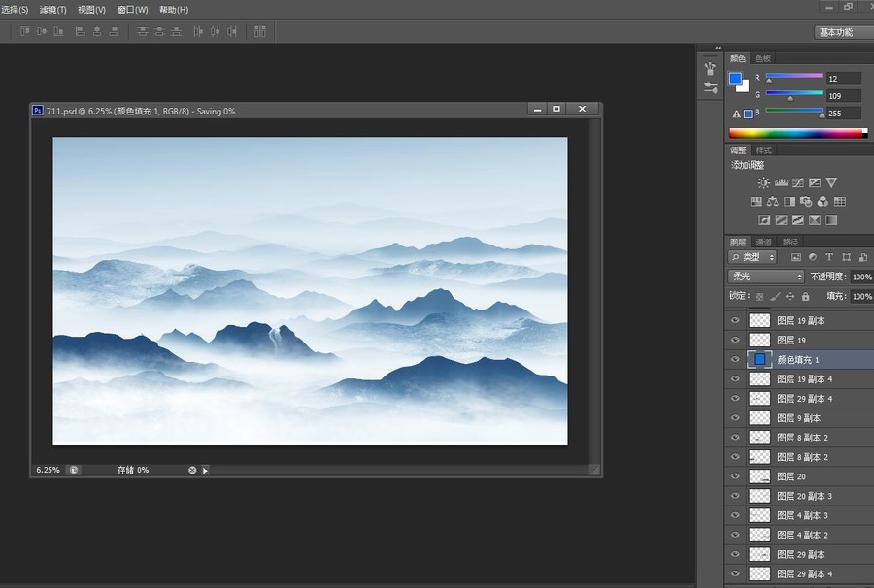The height and width of the screenshot is (588, 874).
Task: Open the 类型 layer filter dropdown
Action: point(753,257)
